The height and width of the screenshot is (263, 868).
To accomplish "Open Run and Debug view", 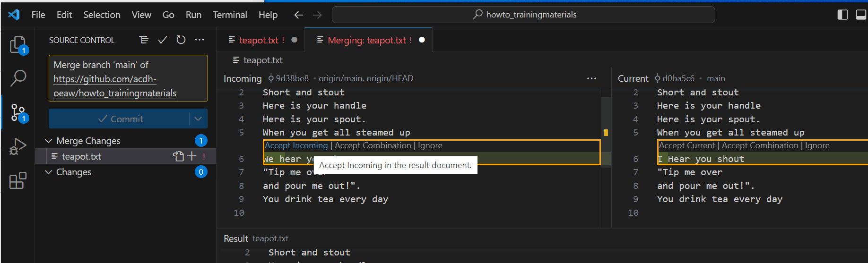I will pos(18,146).
